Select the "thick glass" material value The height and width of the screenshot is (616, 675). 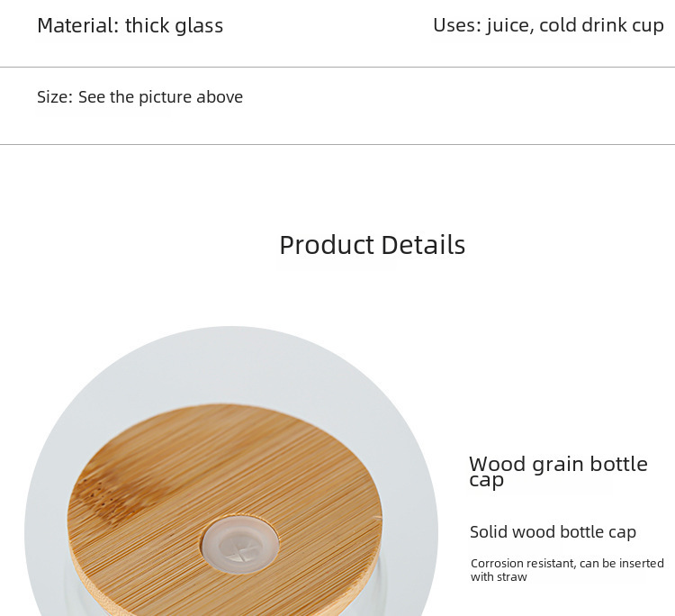(x=174, y=25)
